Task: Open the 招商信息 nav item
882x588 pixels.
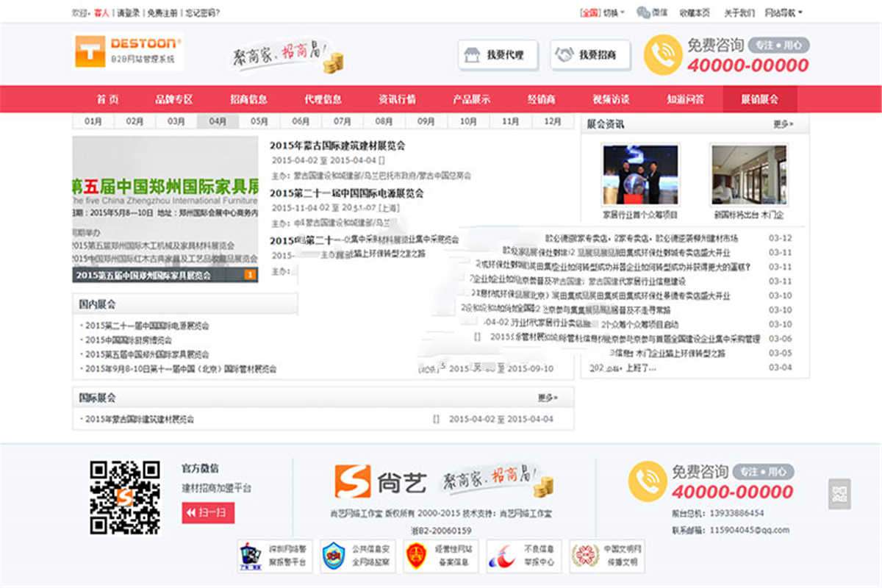Action: [x=248, y=99]
